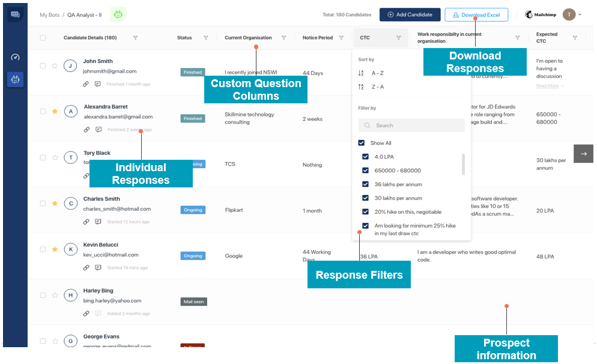The height and width of the screenshot is (364, 597).
Task: Unstar candidate Charles Smith
Action: point(55,203)
